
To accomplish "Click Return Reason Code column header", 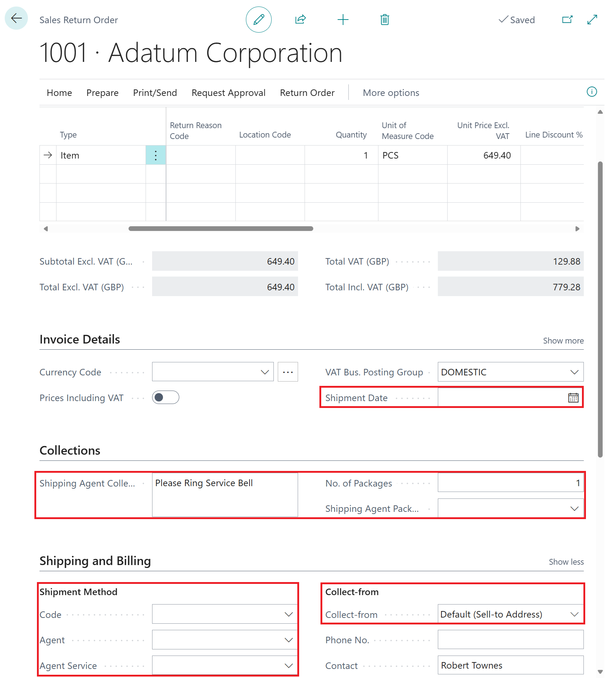I will click(196, 131).
